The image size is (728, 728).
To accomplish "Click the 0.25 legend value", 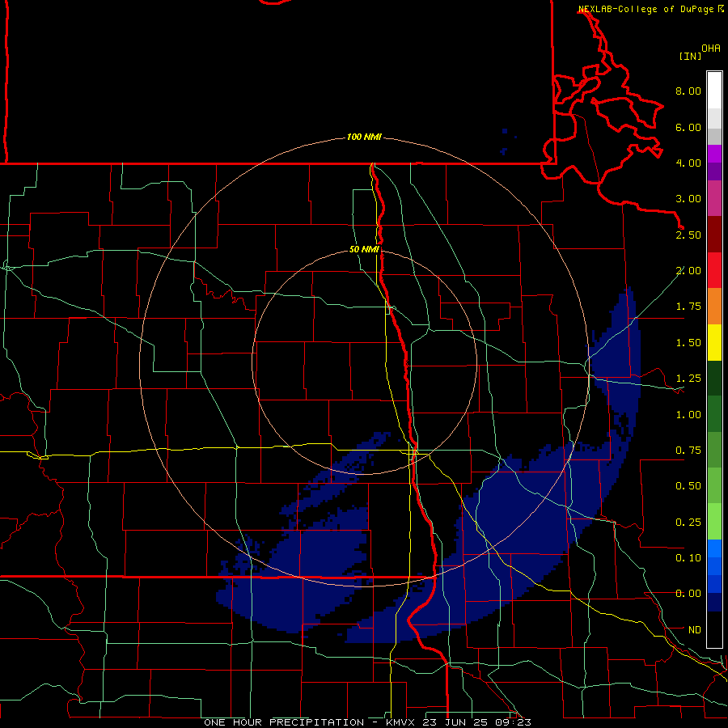I will point(688,523).
